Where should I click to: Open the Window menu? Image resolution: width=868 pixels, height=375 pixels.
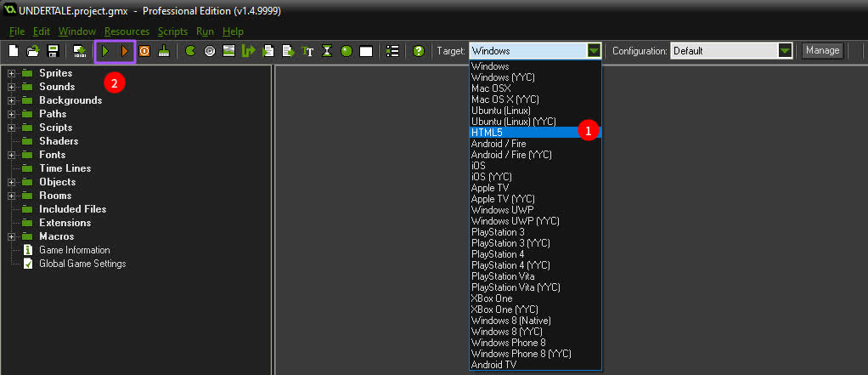click(x=77, y=31)
